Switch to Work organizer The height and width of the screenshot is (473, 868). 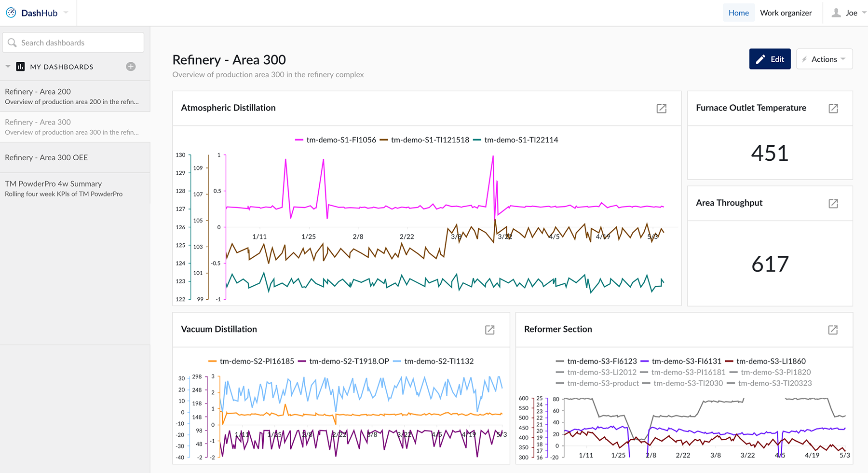coord(786,13)
